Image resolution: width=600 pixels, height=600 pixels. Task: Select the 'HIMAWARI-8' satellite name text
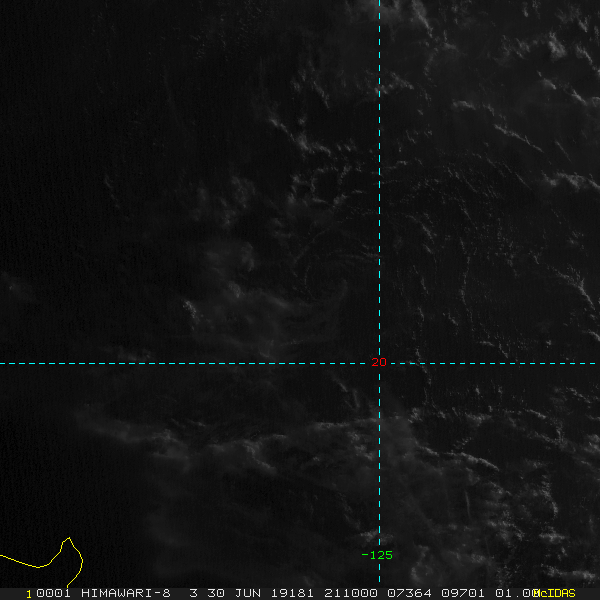pos(126,593)
